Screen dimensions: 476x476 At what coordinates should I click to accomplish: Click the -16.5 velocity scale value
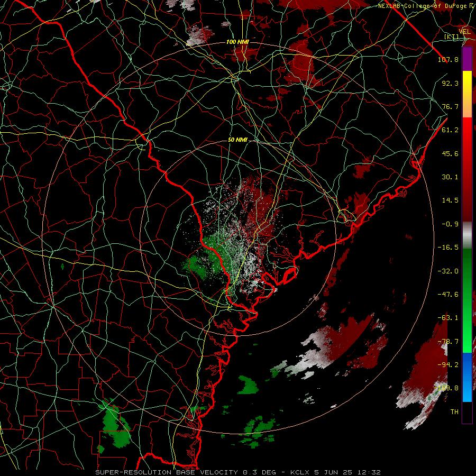[x=448, y=248]
